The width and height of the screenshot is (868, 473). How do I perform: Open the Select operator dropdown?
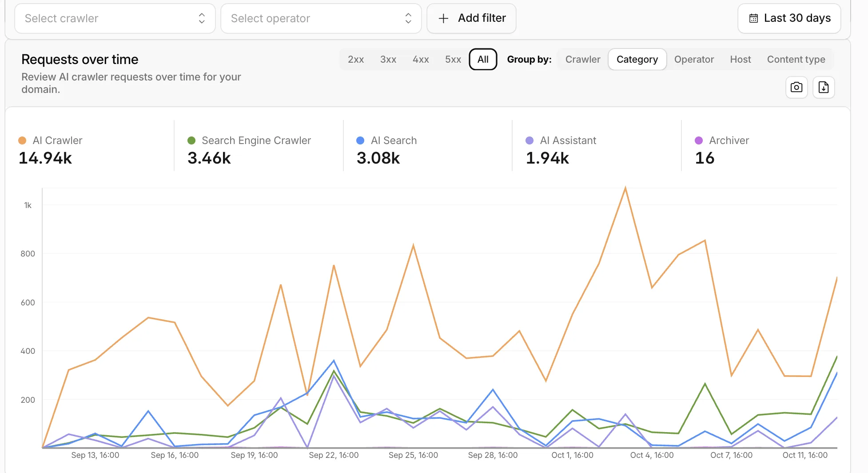pos(321,18)
